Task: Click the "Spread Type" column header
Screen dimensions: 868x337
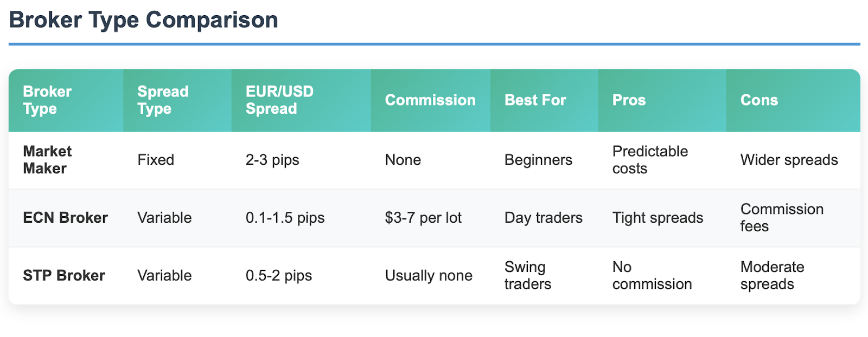Action: [163, 100]
